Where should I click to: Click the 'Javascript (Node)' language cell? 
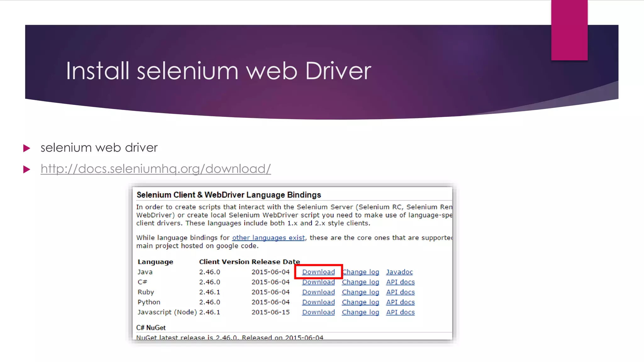tap(167, 312)
